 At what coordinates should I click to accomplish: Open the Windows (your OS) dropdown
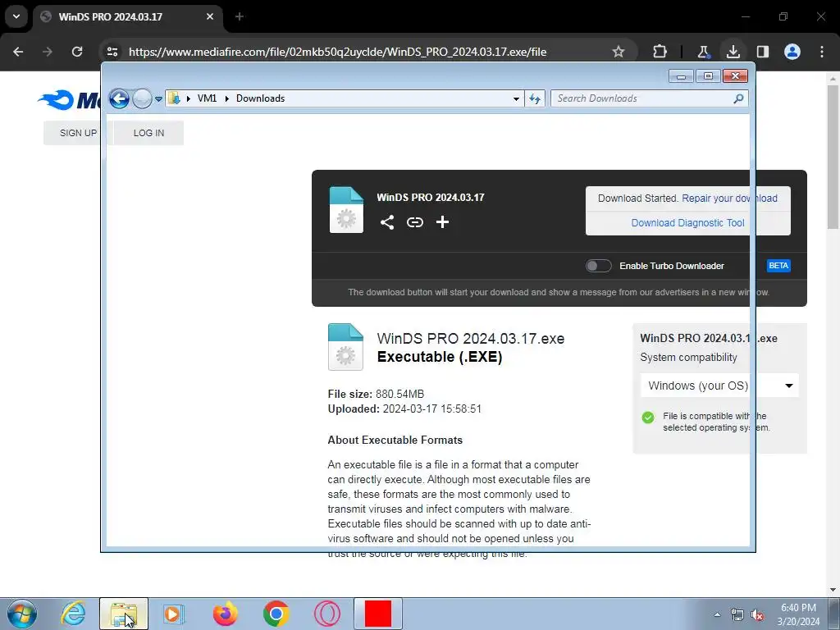[719, 386]
